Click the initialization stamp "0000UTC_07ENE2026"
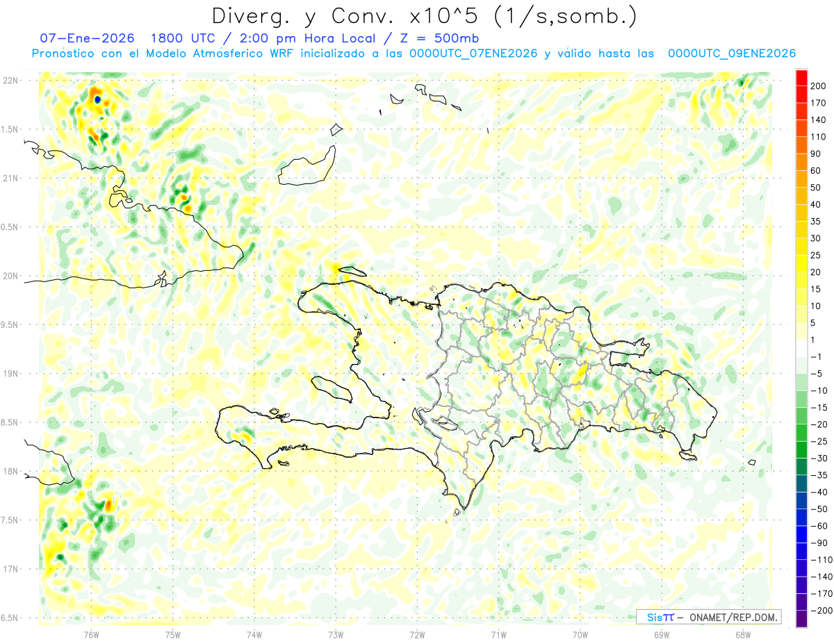The height and width of the screenshot is (644, 834). click(473, 53)
